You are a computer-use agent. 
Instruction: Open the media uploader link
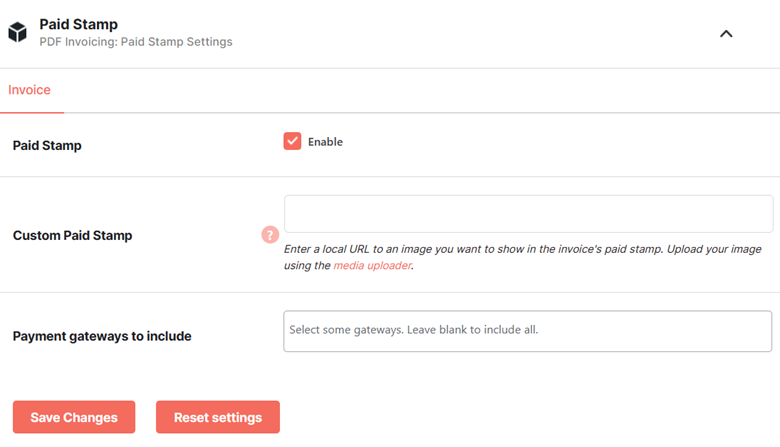(x=373, y=266)
